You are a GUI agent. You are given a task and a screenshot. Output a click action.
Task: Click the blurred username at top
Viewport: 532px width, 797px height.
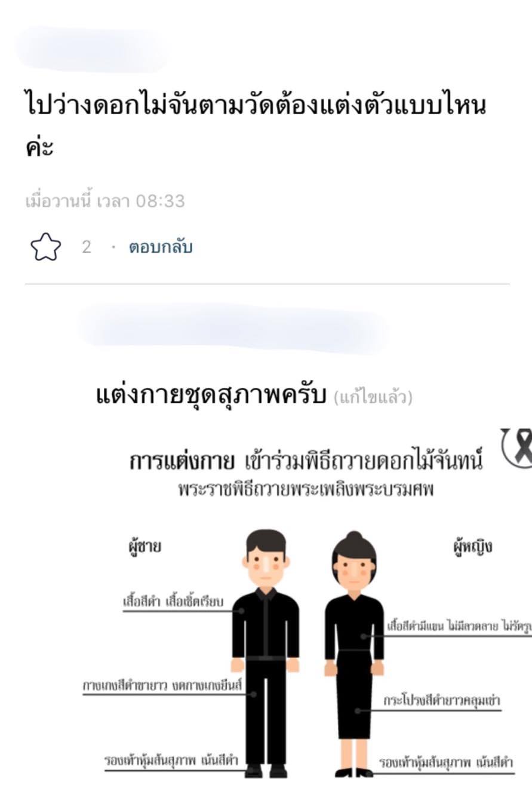(91, 49)
